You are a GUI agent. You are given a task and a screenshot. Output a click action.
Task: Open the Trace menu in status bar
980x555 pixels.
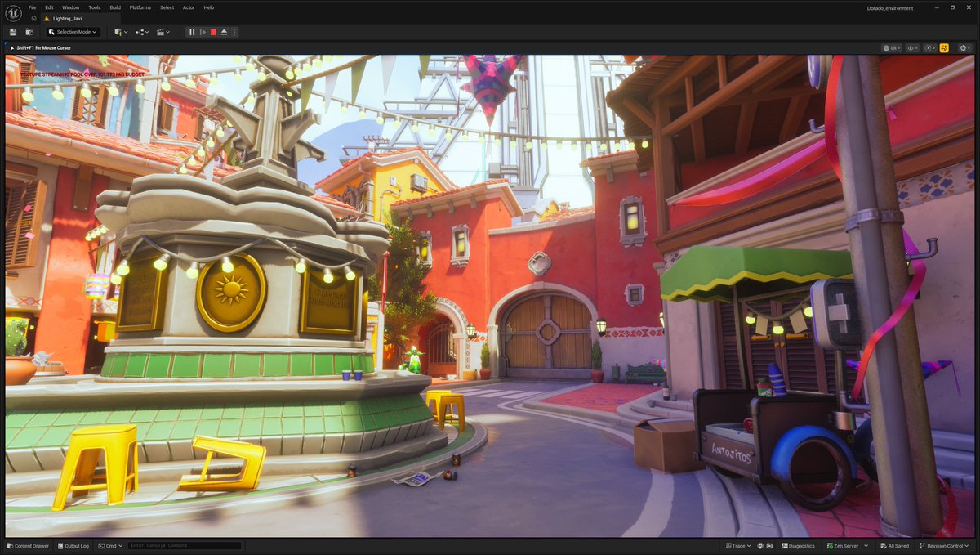coord(737,545)
